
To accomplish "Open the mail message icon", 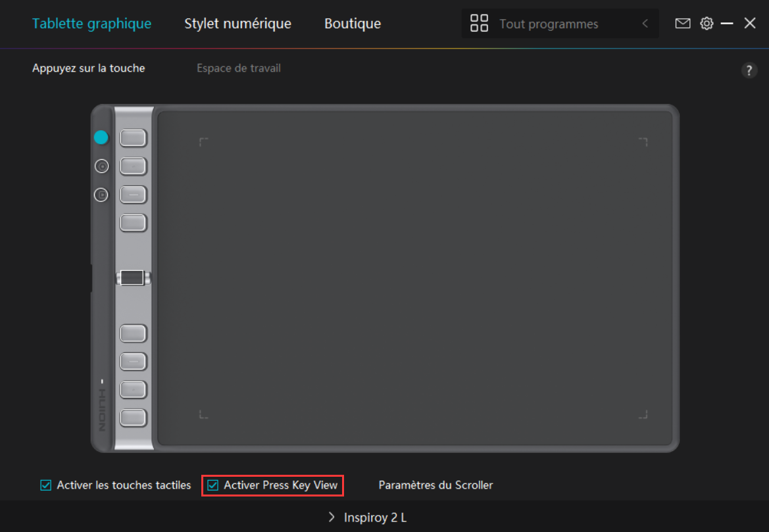I will click(x=683, y=24).
